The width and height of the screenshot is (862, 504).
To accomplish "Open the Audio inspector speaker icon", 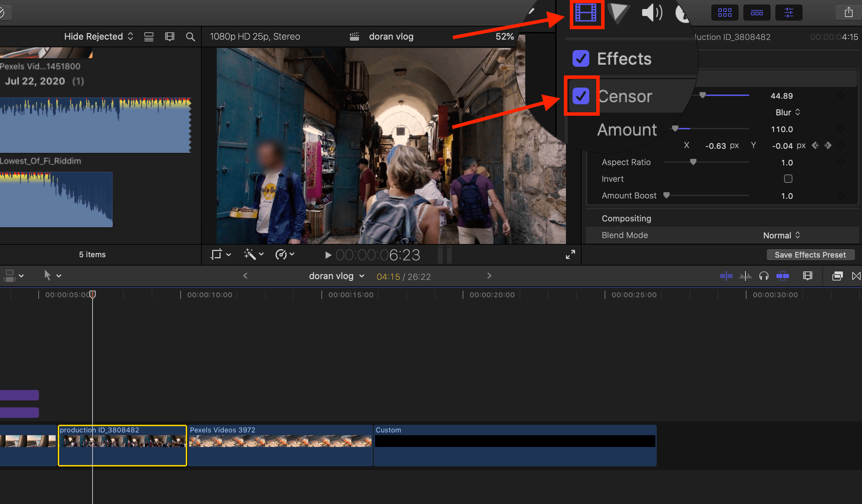I will point(652,13).
